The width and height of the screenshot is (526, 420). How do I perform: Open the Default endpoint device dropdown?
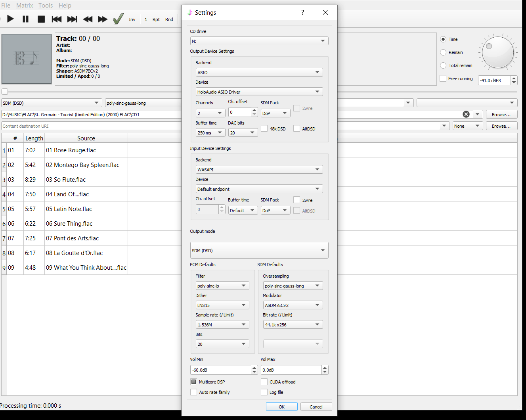click(x=259, y=189)
